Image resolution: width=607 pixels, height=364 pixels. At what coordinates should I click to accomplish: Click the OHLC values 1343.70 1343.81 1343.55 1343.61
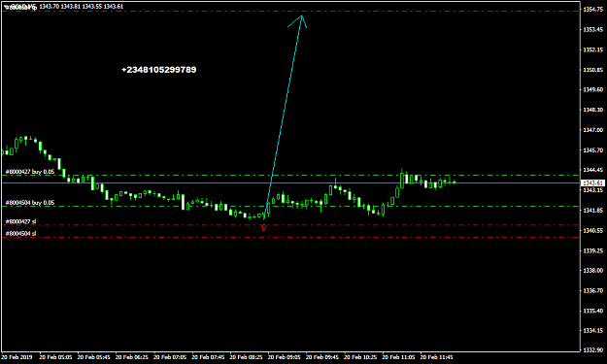(82, 7)
